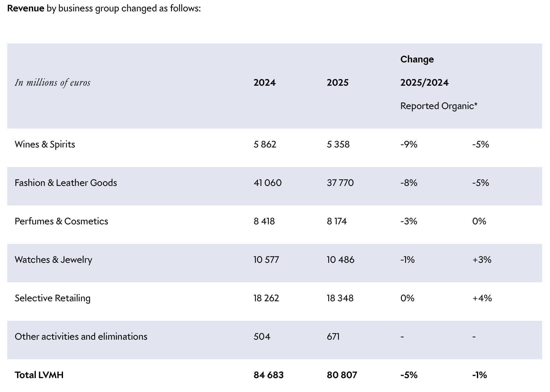This screenshot has height=392, width=550.
Task: Click Fashion & Leather Goods 2025 value 37 770
Action: click(340, 183)
